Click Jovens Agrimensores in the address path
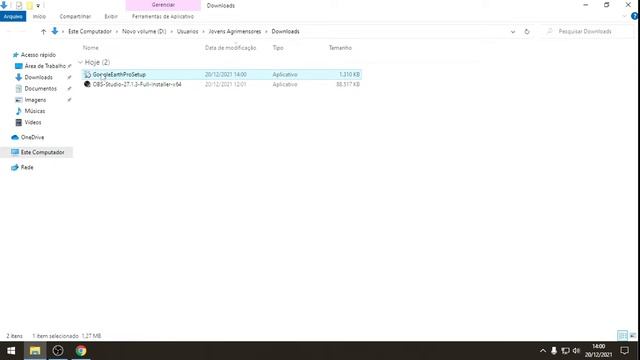640x360 pixels. click(x=235, y=31)
